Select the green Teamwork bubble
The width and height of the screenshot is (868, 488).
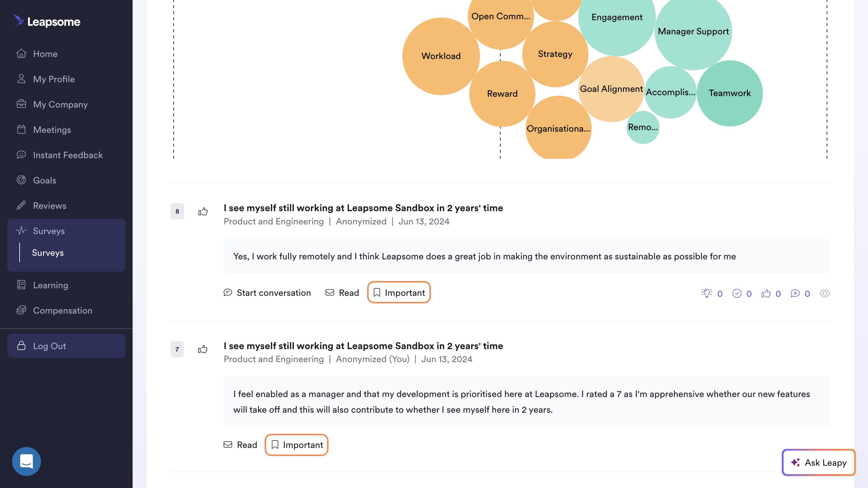pyautogui.click(x=729, y=93)
